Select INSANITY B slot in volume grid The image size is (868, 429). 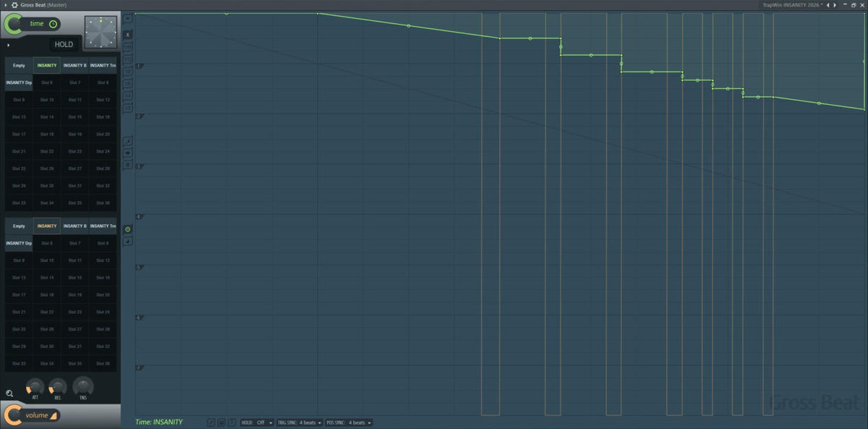point(75,226)
